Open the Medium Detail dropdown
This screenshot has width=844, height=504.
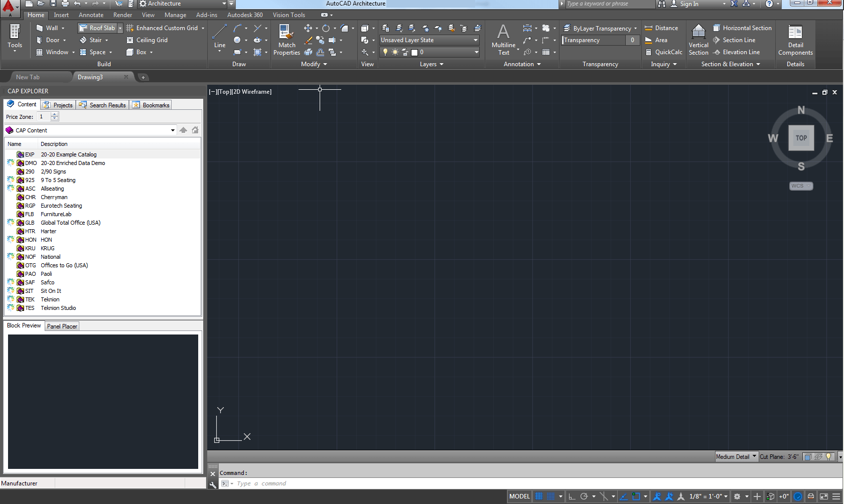pyautogui.click(x=736, y=456)
